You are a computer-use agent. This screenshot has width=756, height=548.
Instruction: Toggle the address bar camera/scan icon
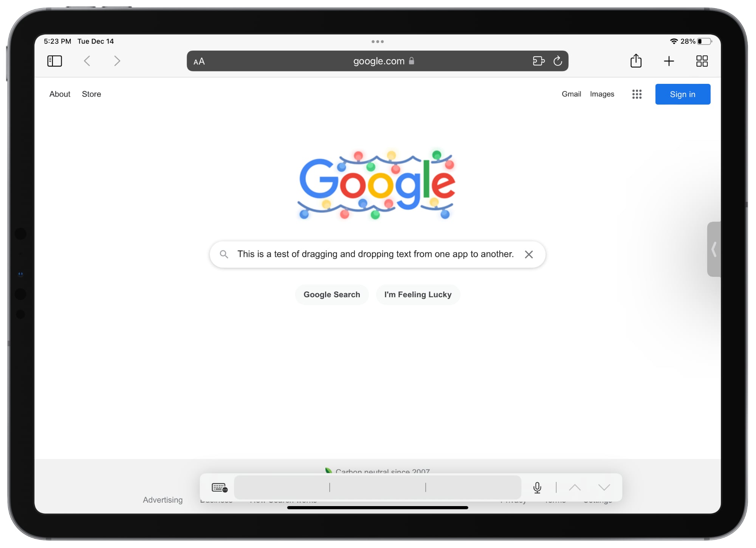click(537, 60)
